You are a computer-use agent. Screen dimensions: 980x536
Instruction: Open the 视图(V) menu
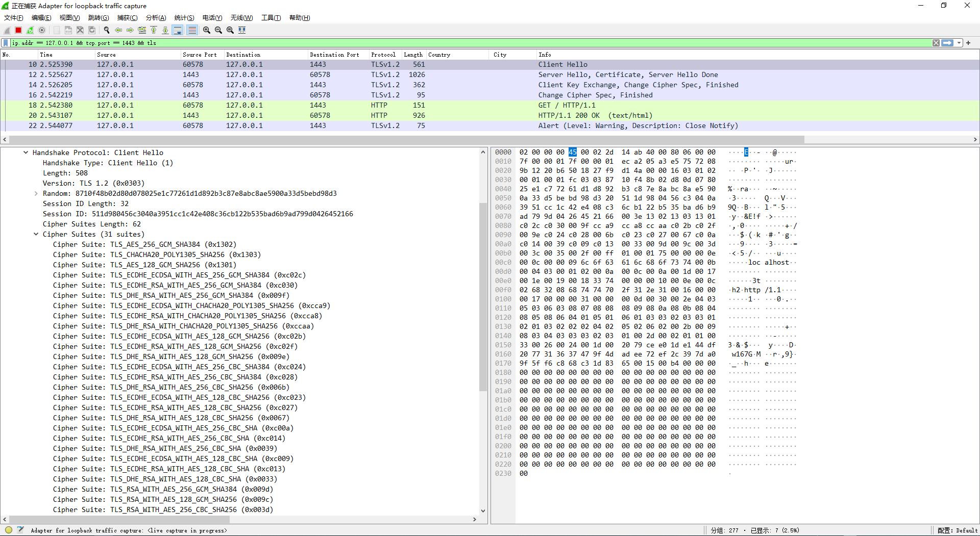pos(69,18)
